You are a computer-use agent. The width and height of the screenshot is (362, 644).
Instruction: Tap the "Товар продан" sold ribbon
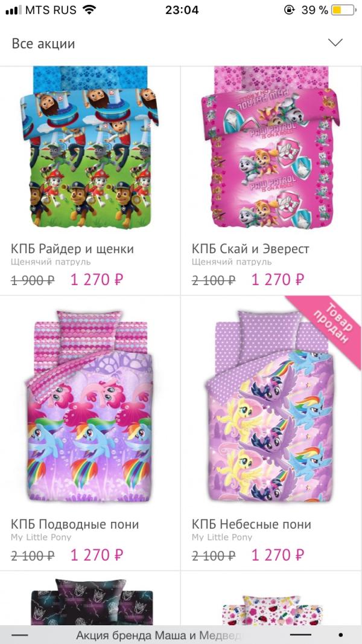tap(329, 324)
